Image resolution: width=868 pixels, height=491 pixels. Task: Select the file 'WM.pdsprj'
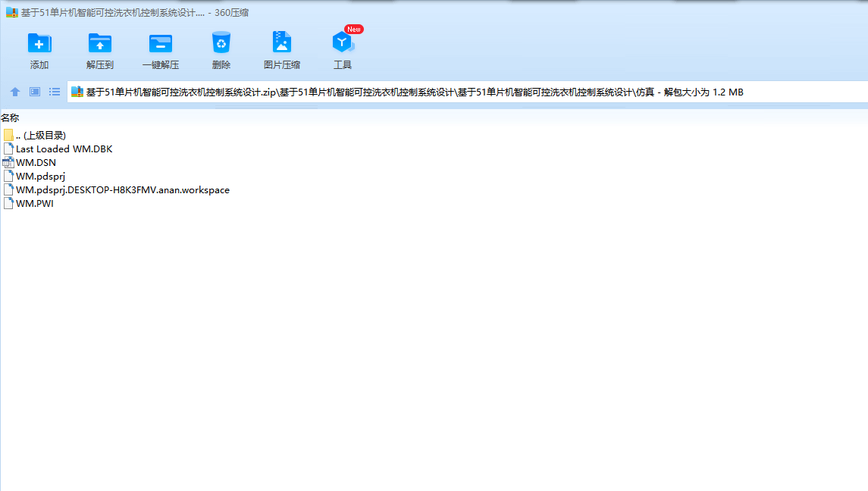coord(40,176)
